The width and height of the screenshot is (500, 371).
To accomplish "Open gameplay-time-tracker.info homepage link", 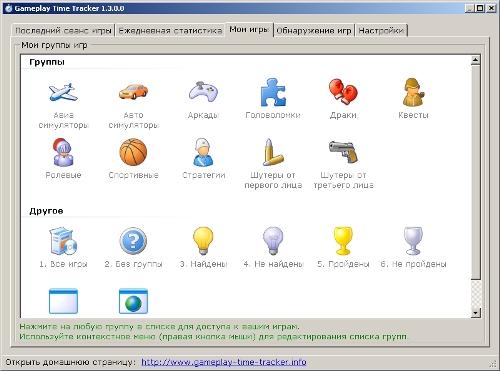I will pos(224,362).
